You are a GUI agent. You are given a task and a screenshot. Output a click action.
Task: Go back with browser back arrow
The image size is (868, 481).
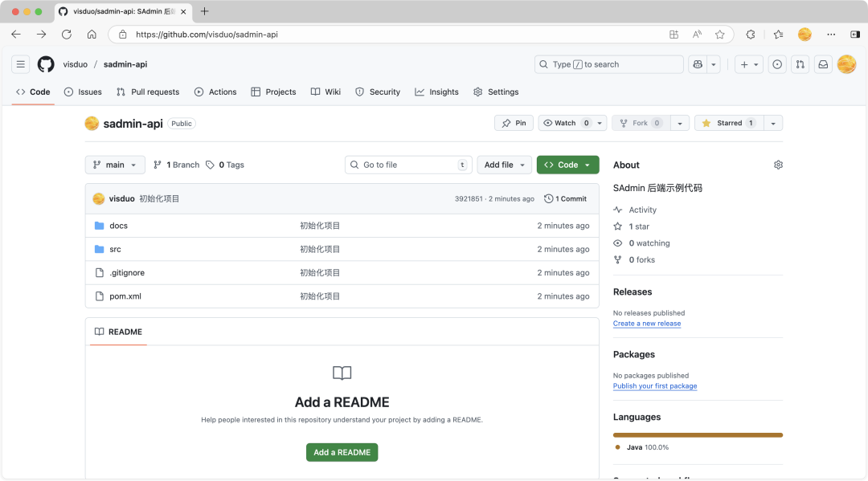tap(16, 35)
